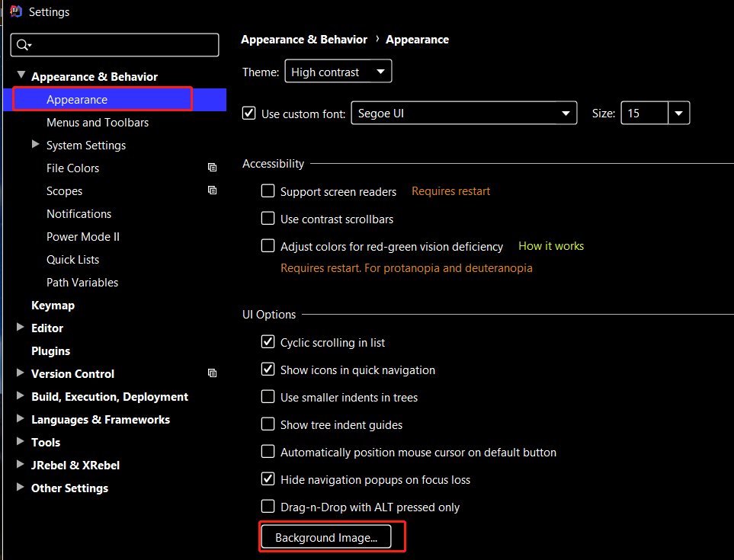The height and width of the screenshot is (560, 734).
Task: Open the font Size dropdown arrow
Action: [678, 114]
